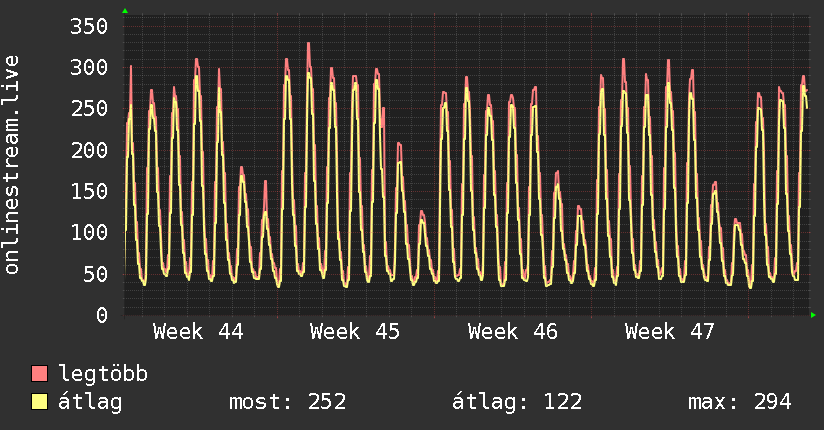Click the 100 y-axis tick label

coord(89,232)
